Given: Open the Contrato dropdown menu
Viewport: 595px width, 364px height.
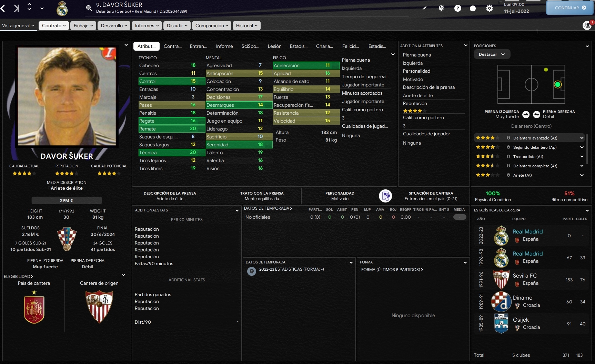Looking at the screenshot, I should (x=54, y=25).
